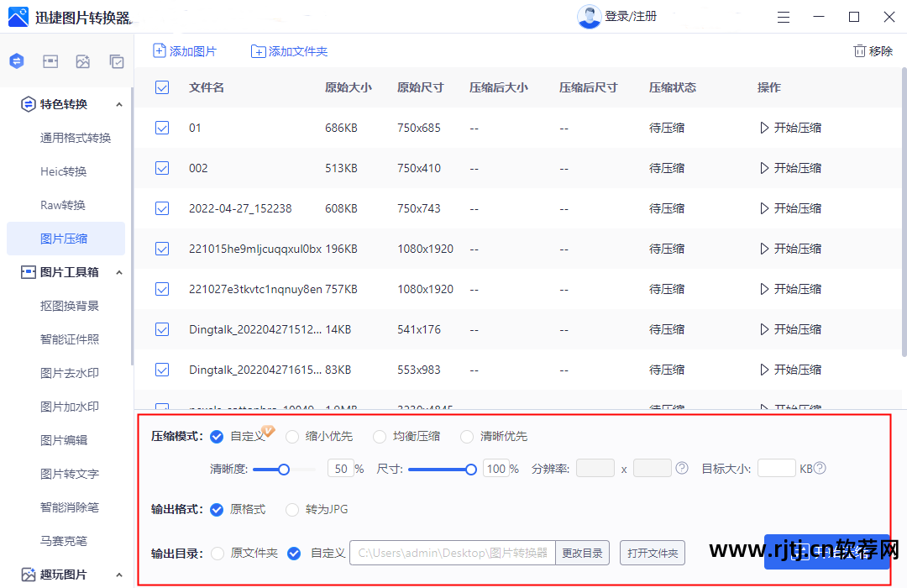Select the blue format conversion icon in top sidebar

[16, 60]
